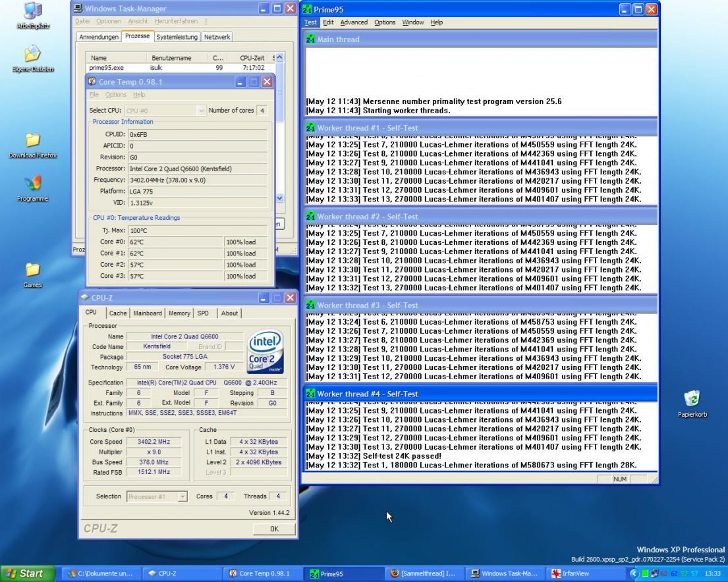Screen dimensions: 728x582
Task: Open Task-Manager Ansicht menu
Action: pyautogui.click(x=138, y=21)
